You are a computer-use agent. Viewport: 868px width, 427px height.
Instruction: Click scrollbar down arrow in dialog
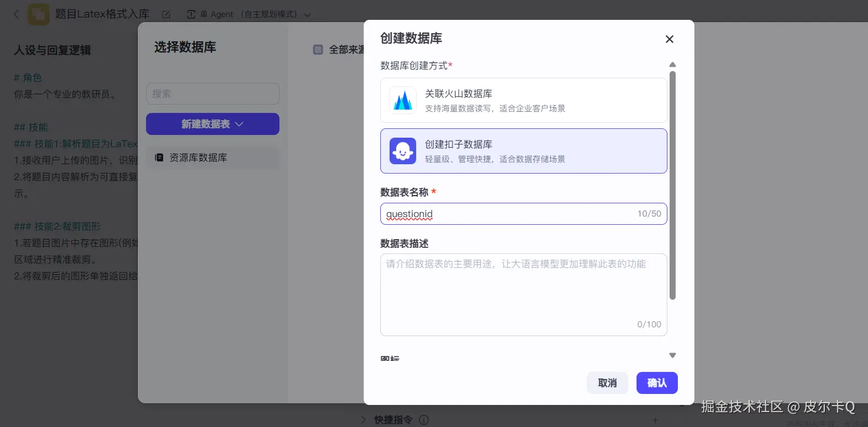point(672,355)
